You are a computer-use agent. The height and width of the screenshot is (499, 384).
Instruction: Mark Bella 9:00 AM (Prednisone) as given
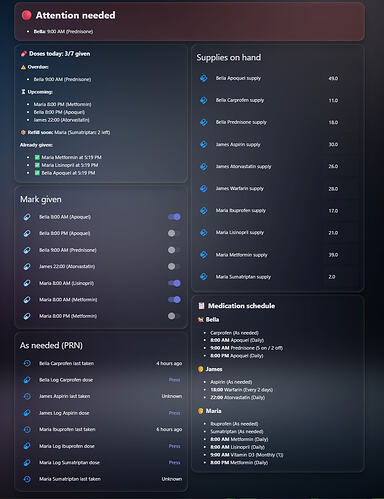pyautogui.click(x=174, y=250)
